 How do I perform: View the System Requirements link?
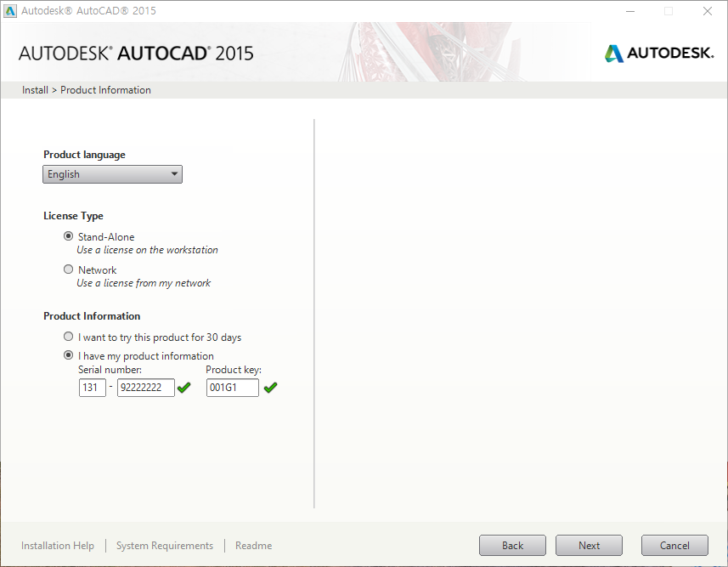point(165,546)
